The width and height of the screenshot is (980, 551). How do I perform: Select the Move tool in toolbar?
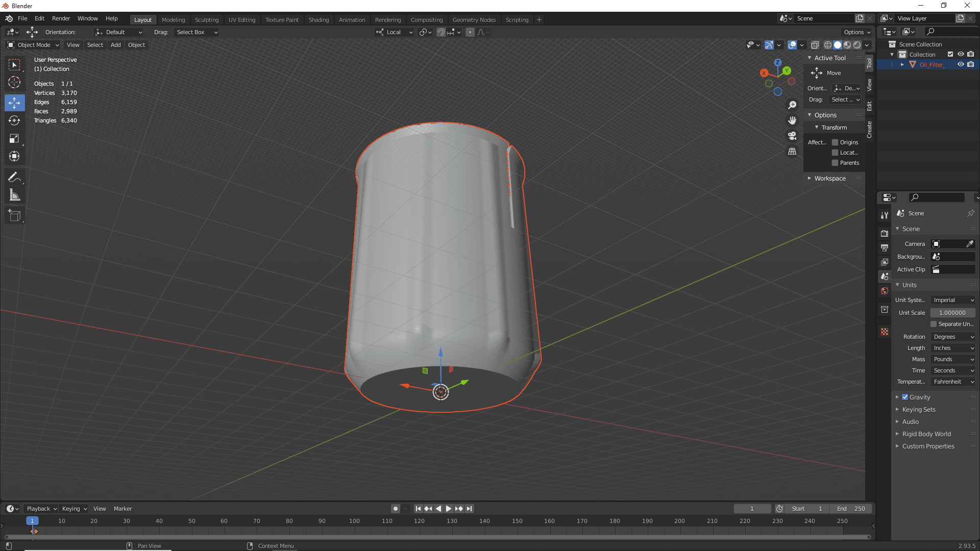(x=15, y=102)
